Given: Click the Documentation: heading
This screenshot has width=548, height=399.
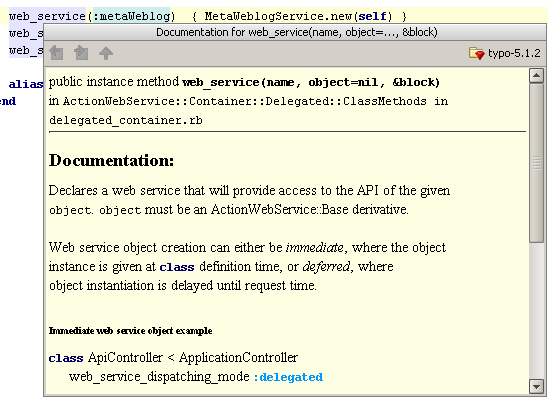Looking at the screenshot, I should [111, 161].
